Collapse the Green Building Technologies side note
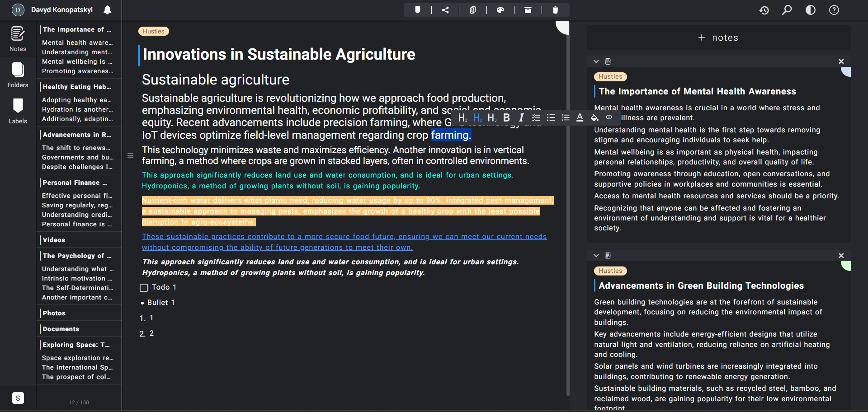This screenshot has height=412, width=868. coord(596,256)
